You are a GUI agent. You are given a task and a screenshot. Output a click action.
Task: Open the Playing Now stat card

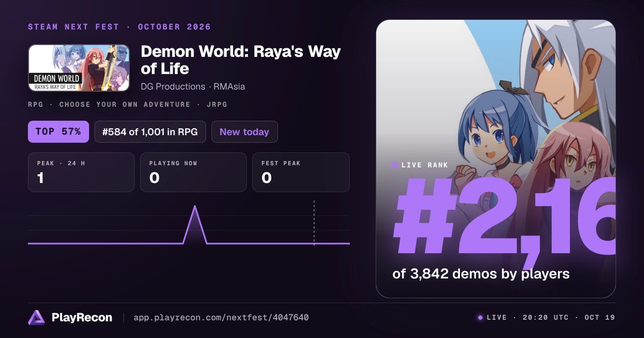point(193,172)
